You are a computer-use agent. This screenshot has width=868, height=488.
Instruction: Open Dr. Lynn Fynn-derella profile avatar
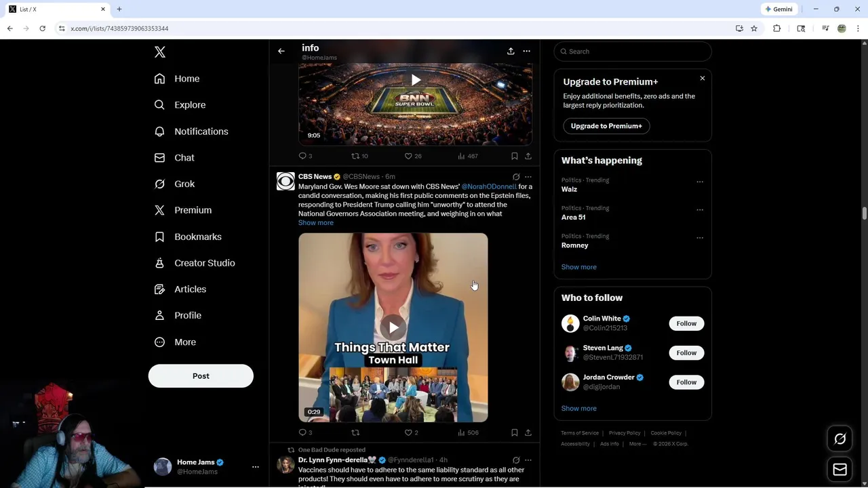coord(285,464)
